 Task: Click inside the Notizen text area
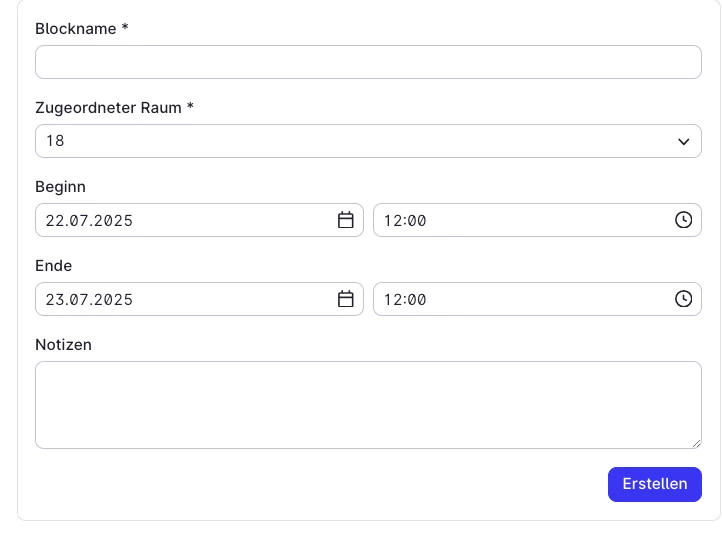point(368,405)
